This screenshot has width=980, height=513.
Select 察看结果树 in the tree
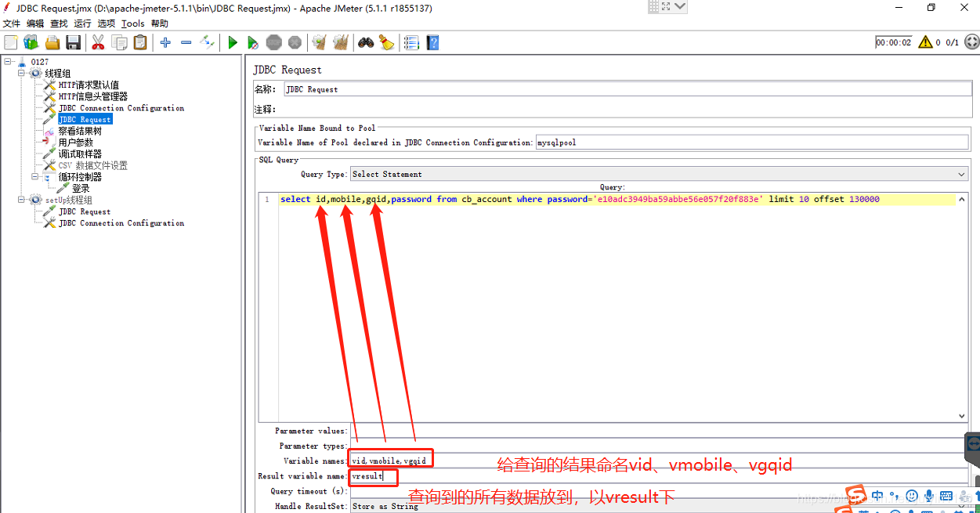click(80, 131)
